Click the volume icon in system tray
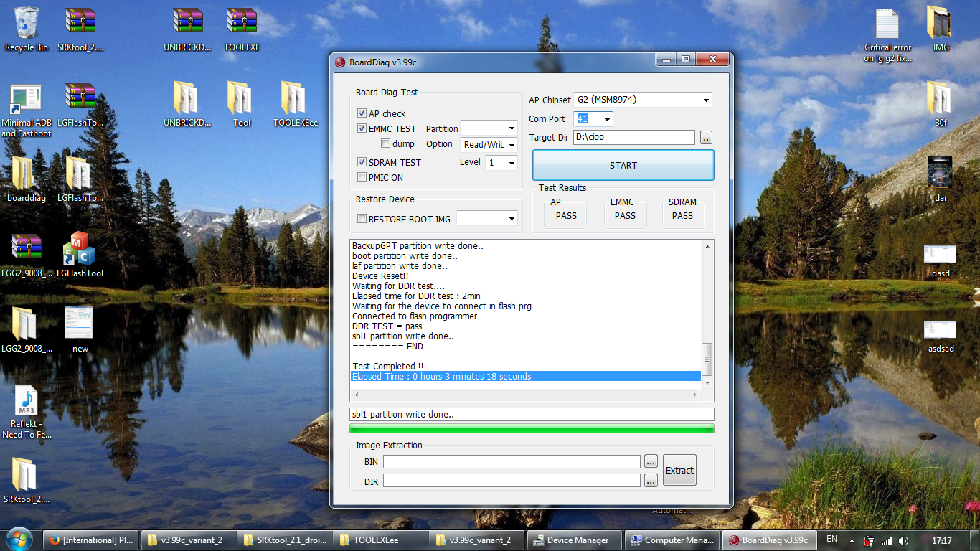Screen dimensions: 980x551 (903, 540)
